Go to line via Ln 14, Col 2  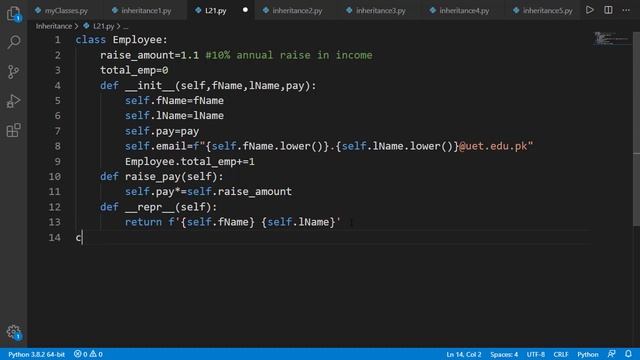point(464,354)
